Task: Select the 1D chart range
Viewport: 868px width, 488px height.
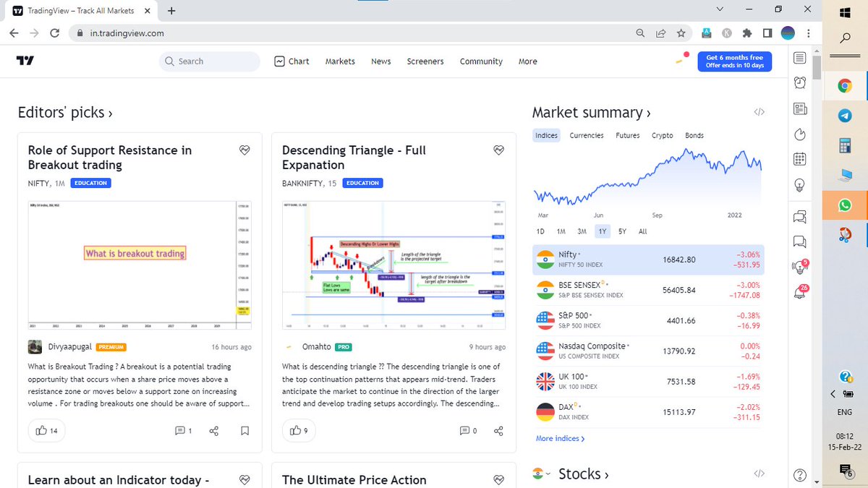Action: click(540, 231)
